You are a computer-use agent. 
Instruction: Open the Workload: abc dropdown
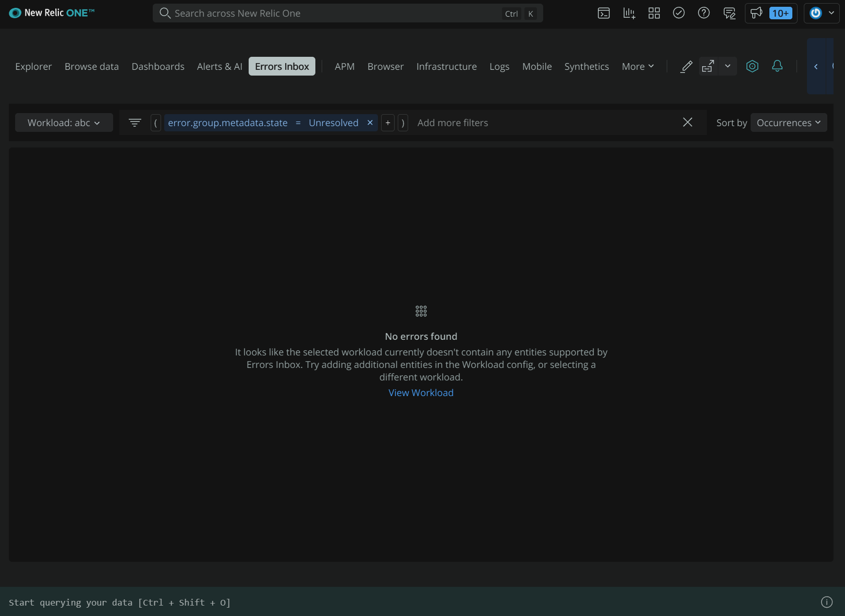click(64, 122)
